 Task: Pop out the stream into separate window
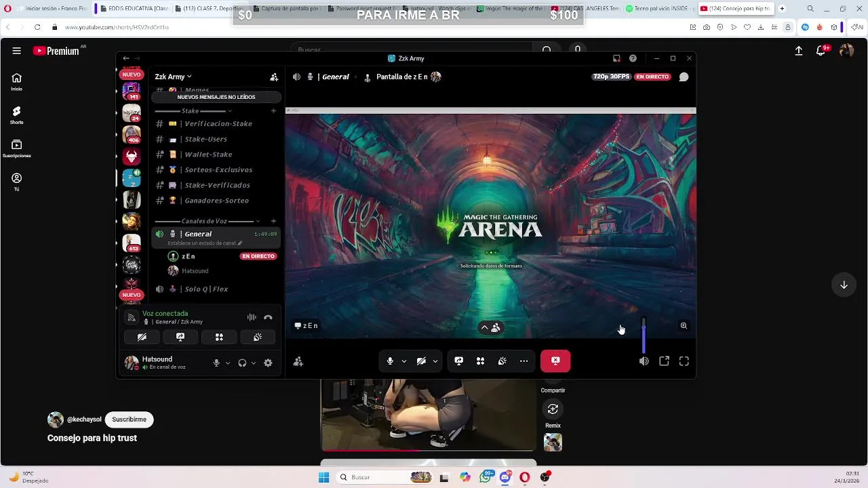[664, 361]
